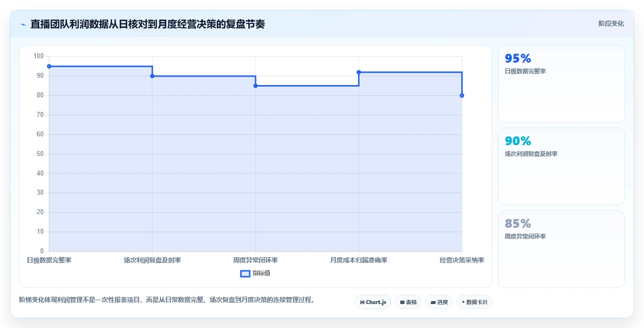
Task: Click the 指标值 legend label
Action: pyautogui.click(x=261, y=273)
